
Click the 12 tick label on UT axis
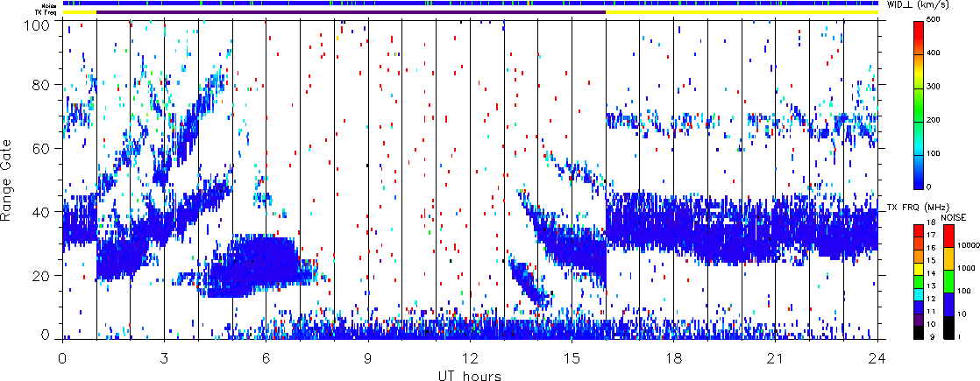pyautogui.click(x=470, y=359)
